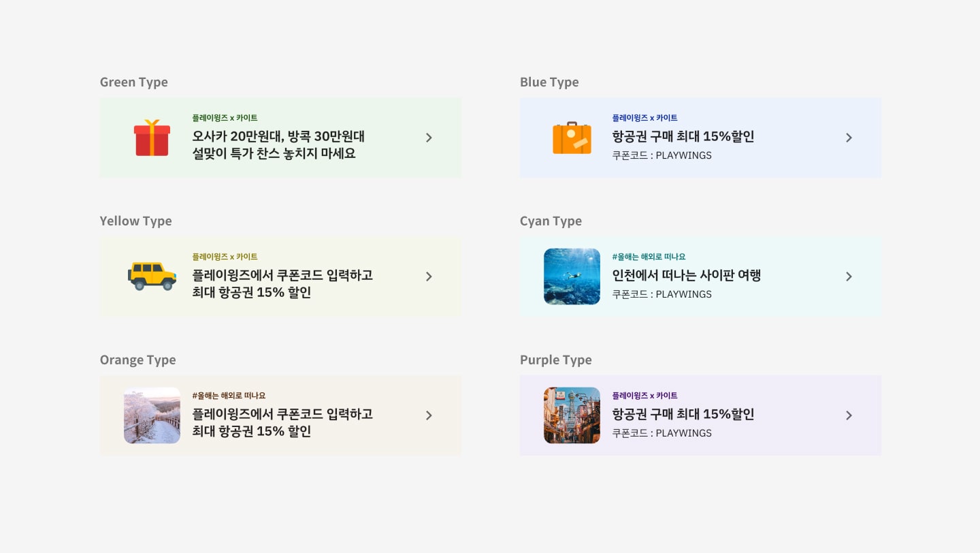Click the chevron arrow on the Yellow Type banner
Screen dimensions: 980x553
[429, 276]
